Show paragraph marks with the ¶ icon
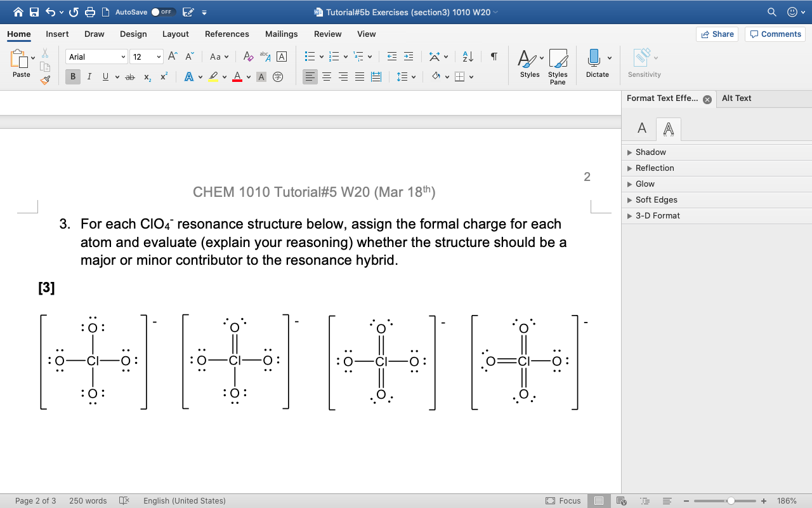The width and height of the screenshot is (812, 508). click(x=493, y=57)
